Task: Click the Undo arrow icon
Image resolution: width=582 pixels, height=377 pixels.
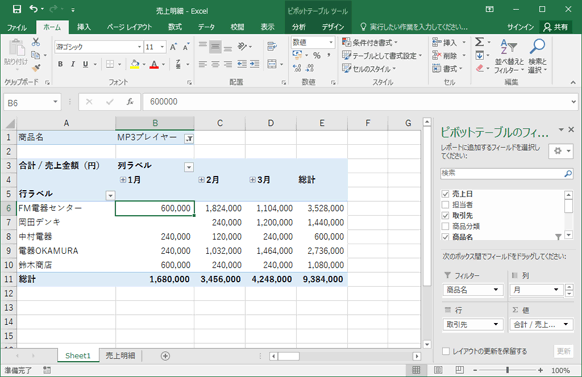Action: pyautogui.click(x=34, y=9)
